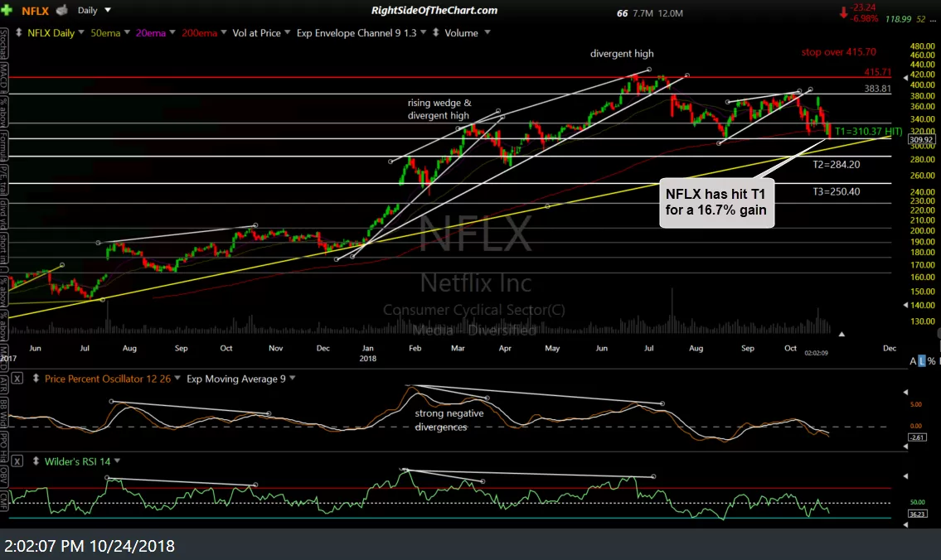Click the T2=284.20 target label
This screenshot has height=560, width=941.
pos(836,164)
